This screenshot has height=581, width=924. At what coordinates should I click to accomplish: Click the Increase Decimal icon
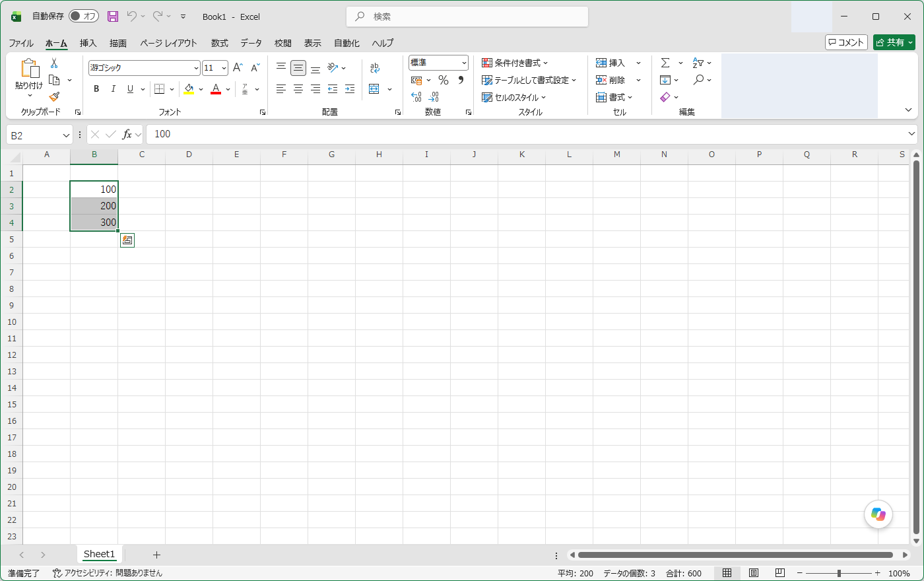(416, 97)
